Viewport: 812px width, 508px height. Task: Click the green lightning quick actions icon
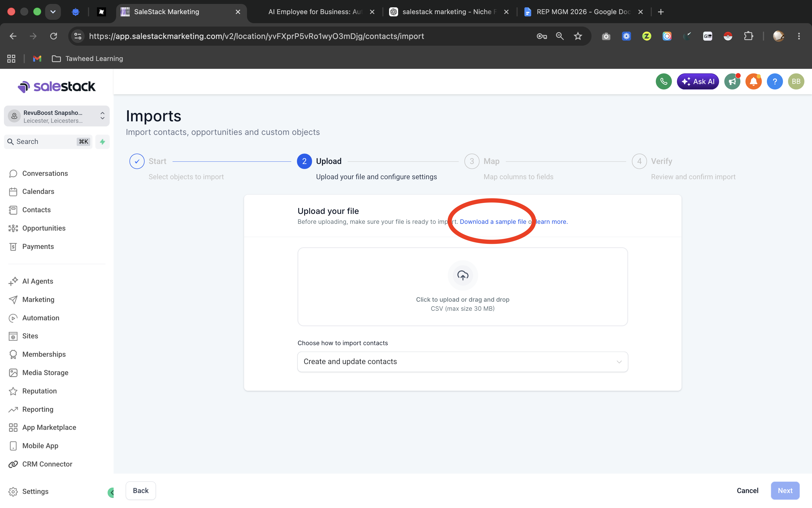tap(102, 142)
